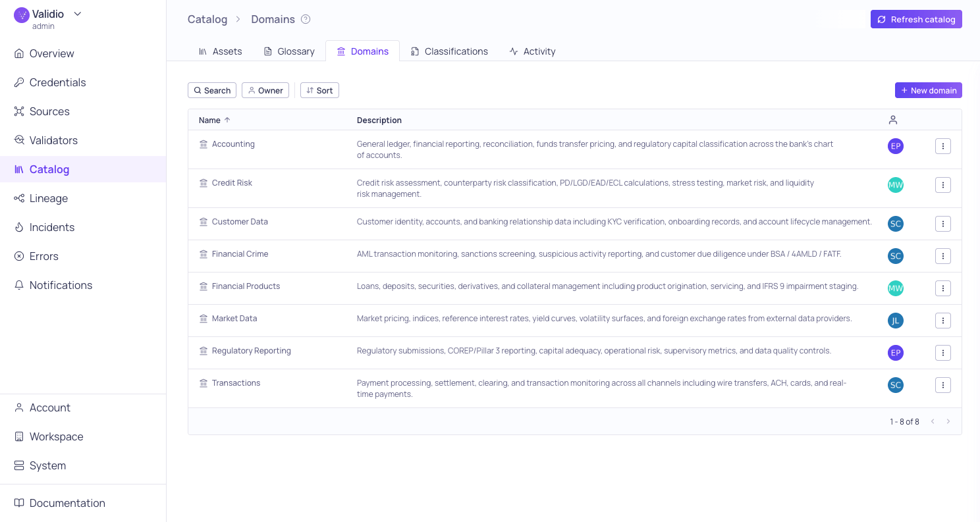980x522 pixels.
Task: Open options menu for Market Data domain
Action: tap(943, 321)
